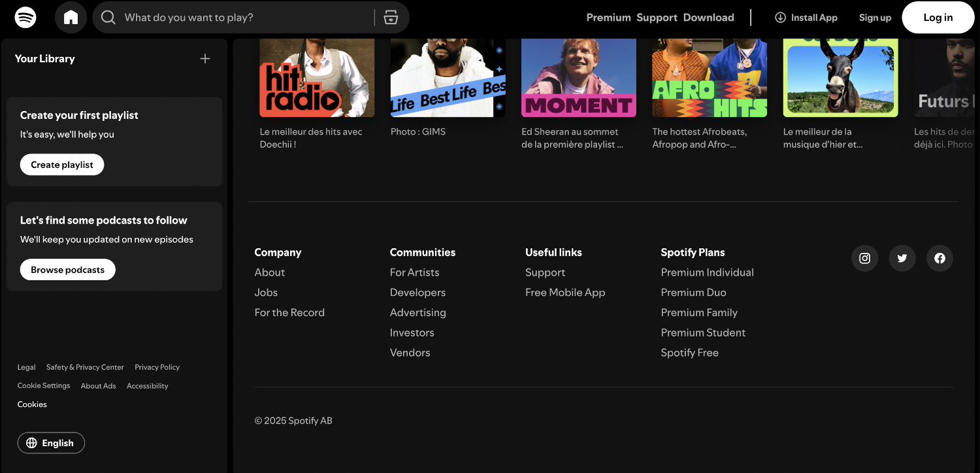
Task: Open Support link under Useful links
Action: click(x=545, y=272)
